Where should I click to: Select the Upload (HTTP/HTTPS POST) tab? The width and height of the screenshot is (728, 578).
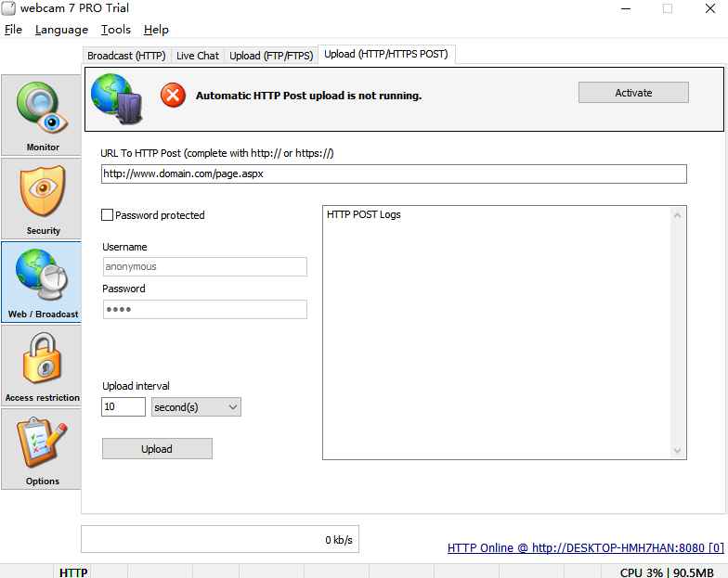pos(386,54)
